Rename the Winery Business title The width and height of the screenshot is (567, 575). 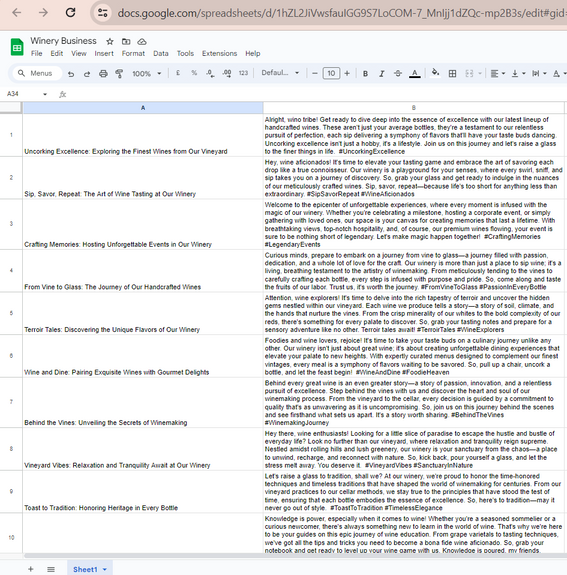pos(63,41)
